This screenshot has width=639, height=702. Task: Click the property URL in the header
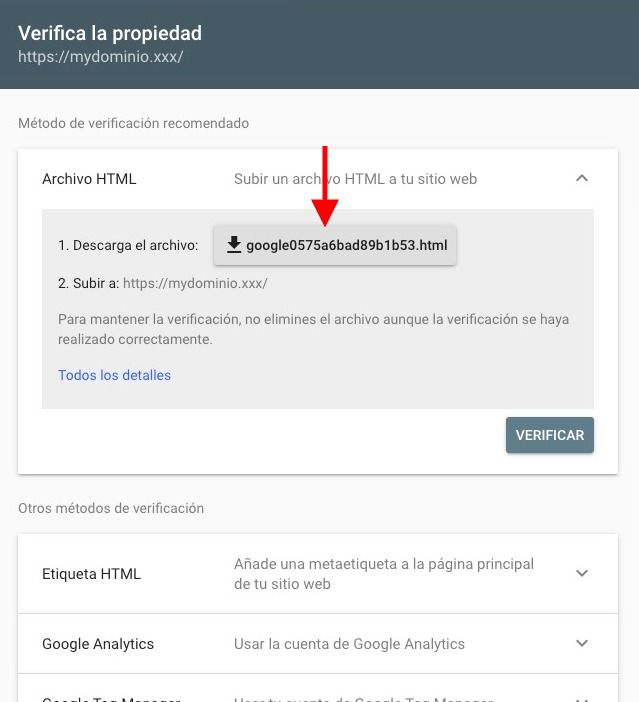(101, 57)
